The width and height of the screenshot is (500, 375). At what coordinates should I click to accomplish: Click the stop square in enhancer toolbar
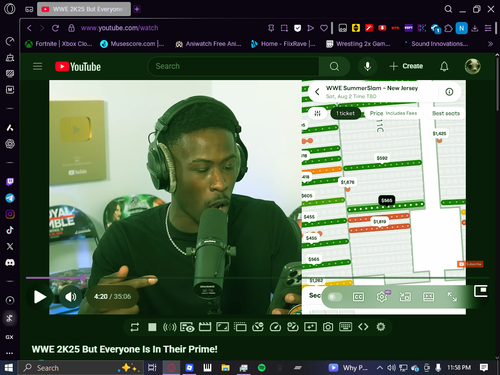pyautogui.click(x=152, y=327)
